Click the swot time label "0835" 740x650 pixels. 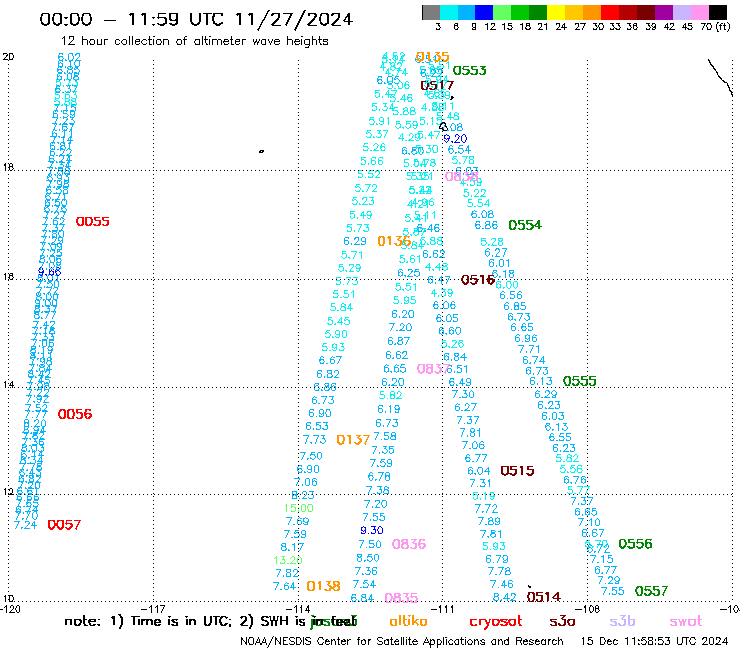pyautogui.click(x=401, y=598)
